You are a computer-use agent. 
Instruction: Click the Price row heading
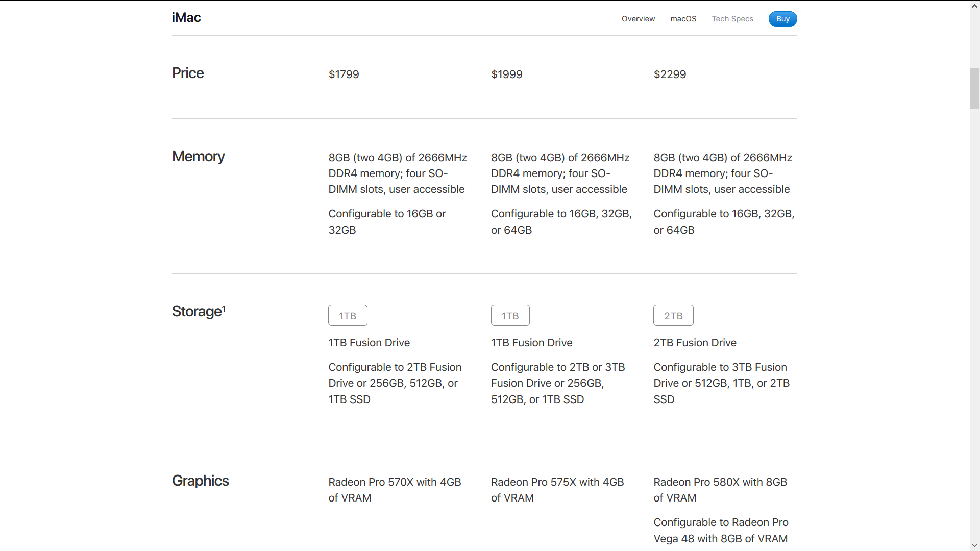[188, 73]
